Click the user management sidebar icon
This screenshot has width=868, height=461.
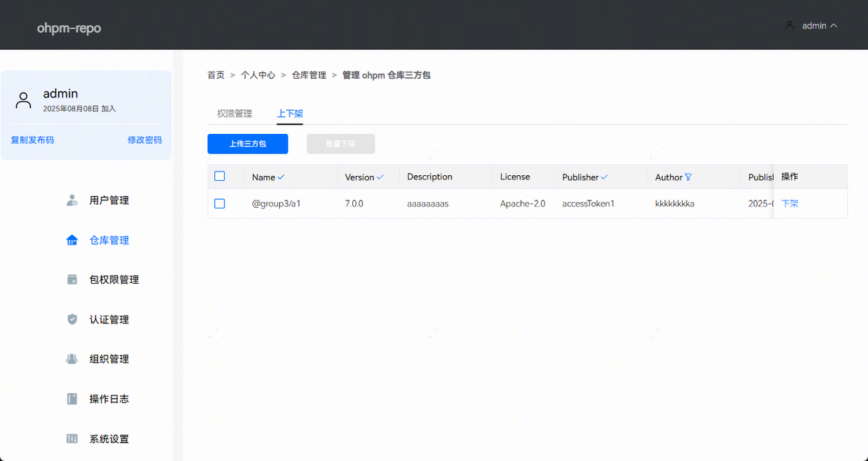pos(72,200)
